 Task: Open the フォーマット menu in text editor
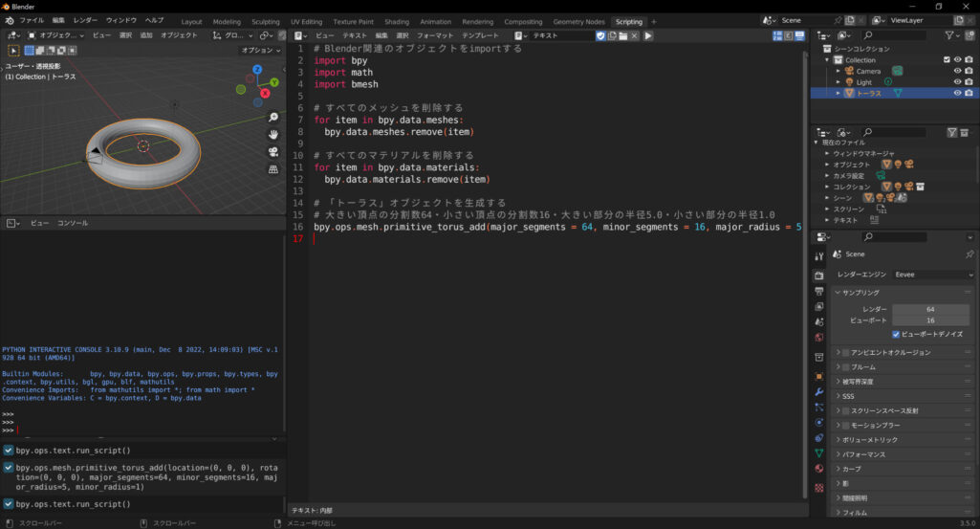(435, 35)
